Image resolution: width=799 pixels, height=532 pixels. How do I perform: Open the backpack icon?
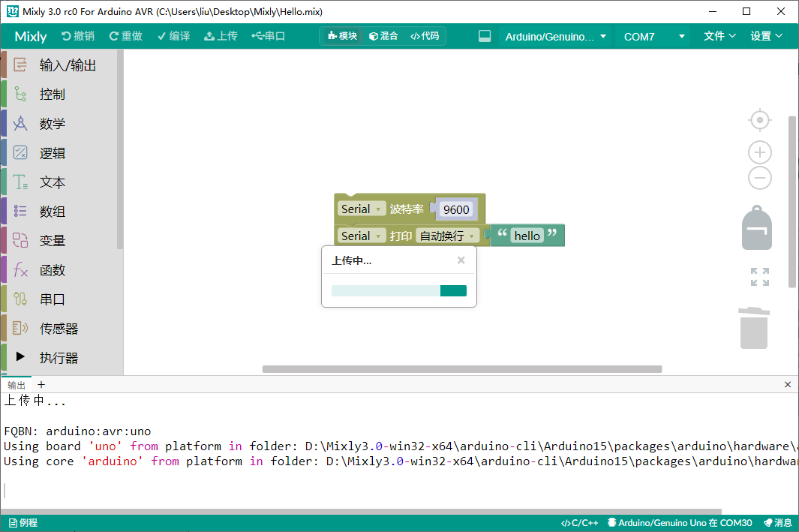(757, 228)
